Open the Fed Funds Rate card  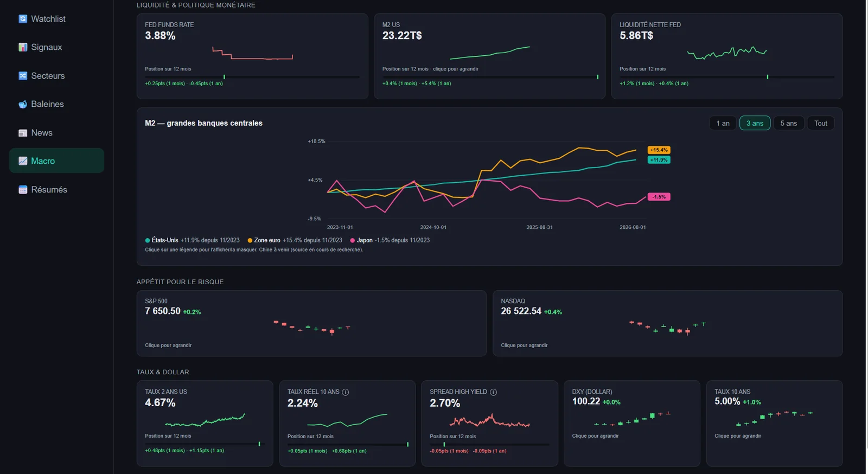point(252,56)
